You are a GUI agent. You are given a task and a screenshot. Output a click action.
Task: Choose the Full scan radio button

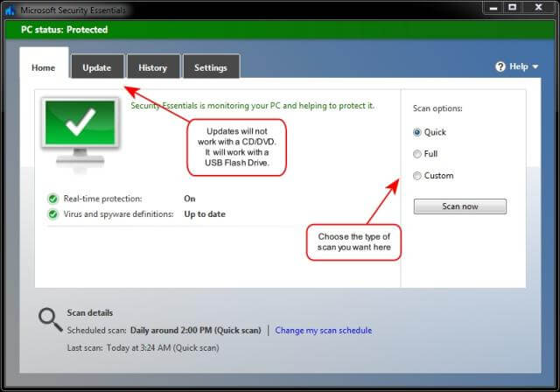pos(417,154)
